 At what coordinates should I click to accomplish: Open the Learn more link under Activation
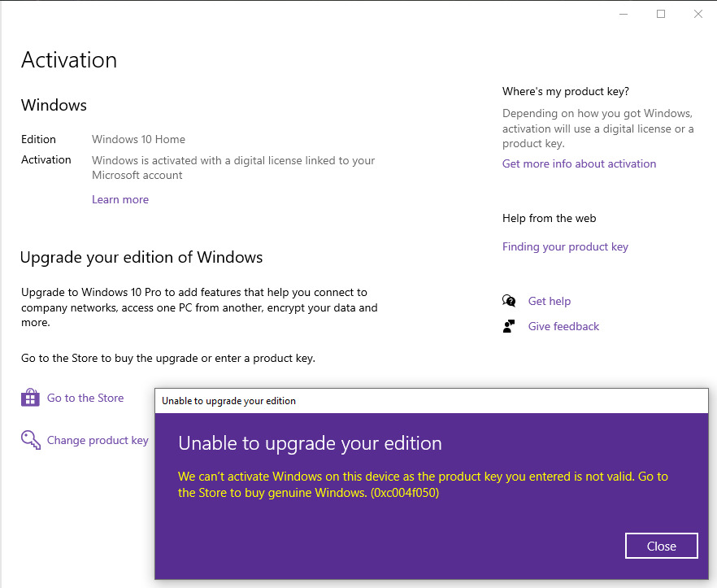[120, 199]
